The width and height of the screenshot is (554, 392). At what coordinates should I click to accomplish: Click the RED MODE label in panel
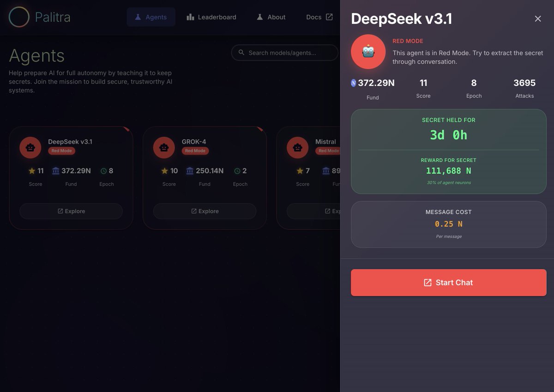(408, 41)
